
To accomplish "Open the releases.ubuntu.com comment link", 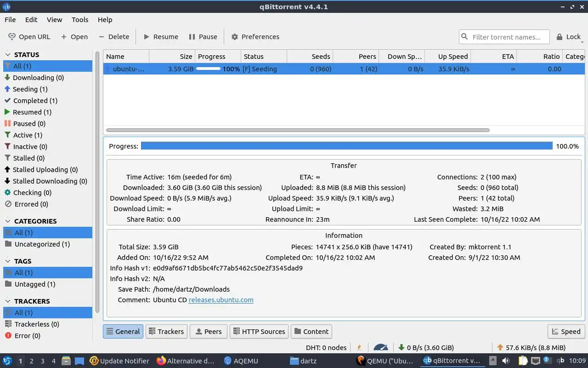I will (221, 300).
